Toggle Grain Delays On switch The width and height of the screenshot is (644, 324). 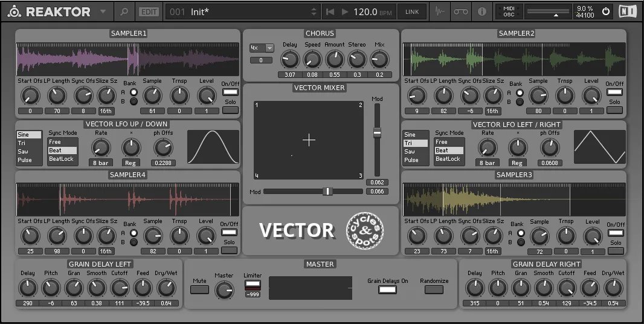[x=387, y=290]
